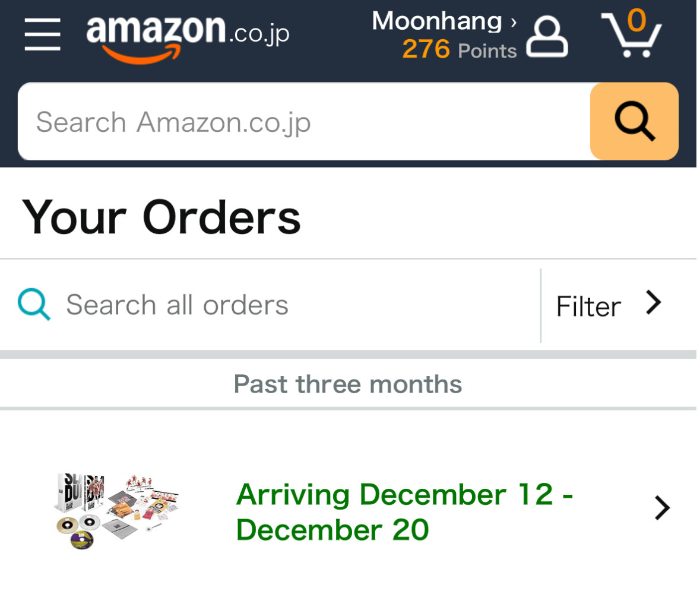Open the hamburger navigation menu
Viewport: 700px width, 591px height.
coord(43,34)
